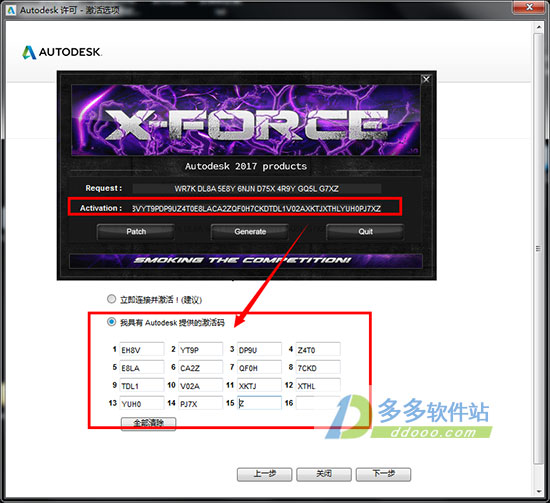
Task: Click the Activation code field
Action: tap(257, 208)
